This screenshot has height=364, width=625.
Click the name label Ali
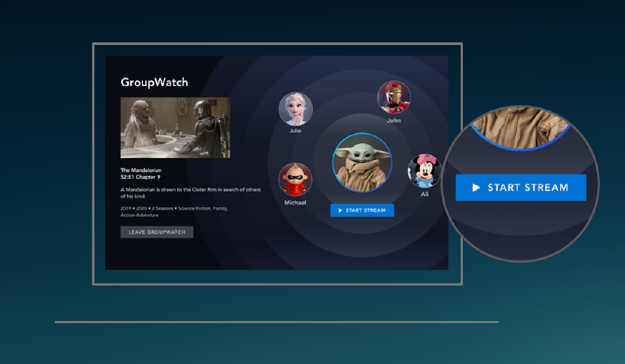click(x=425, y=194)
